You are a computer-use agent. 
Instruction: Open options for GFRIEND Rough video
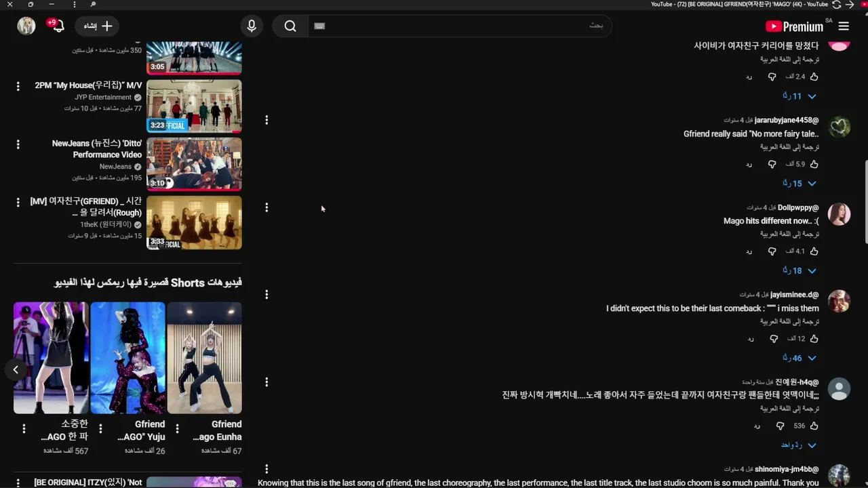[18, 203]
